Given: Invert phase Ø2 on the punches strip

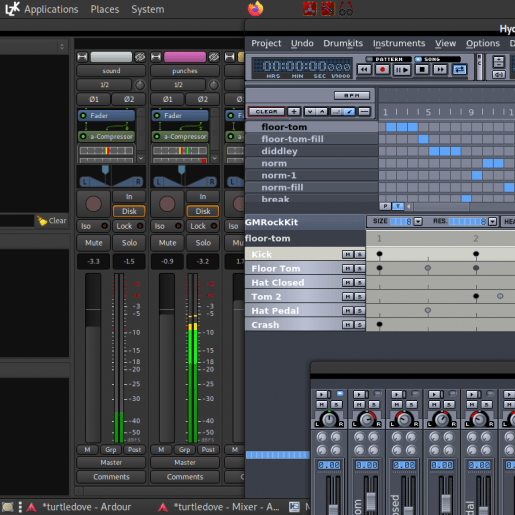Looking at the screenshot, I should click(x=203, y=99).
